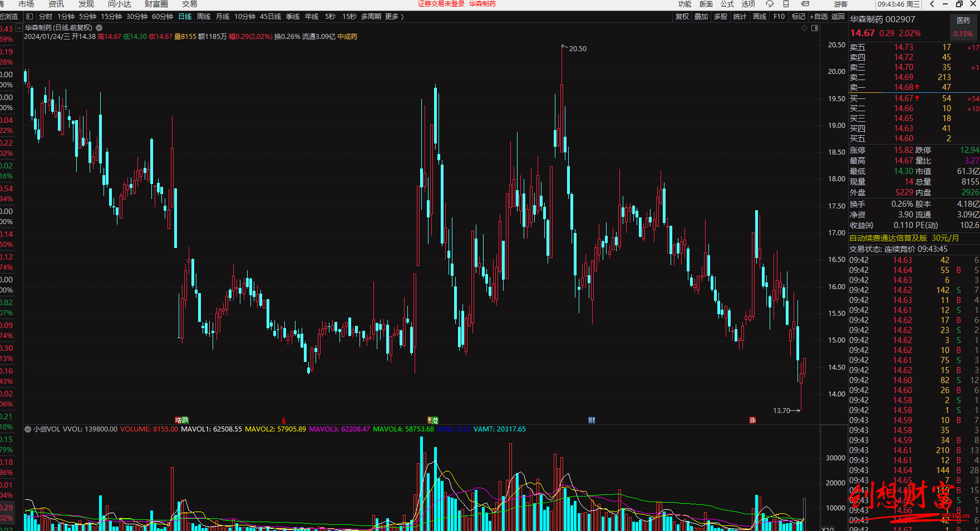Open the 问小达 menu
The image size is (980, 531).
(120, 4)
